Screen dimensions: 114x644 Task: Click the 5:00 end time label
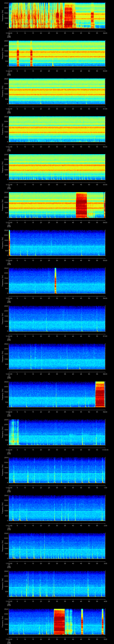tap(105, 639)
